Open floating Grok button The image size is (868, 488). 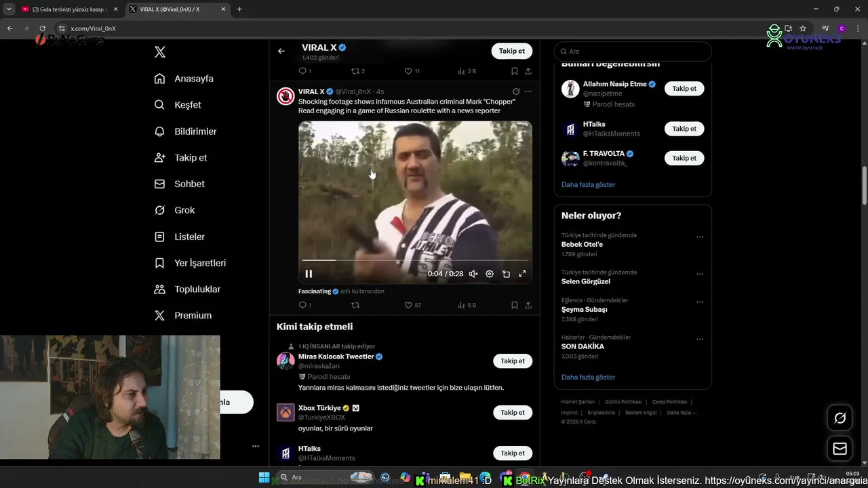tap(840, 418)
